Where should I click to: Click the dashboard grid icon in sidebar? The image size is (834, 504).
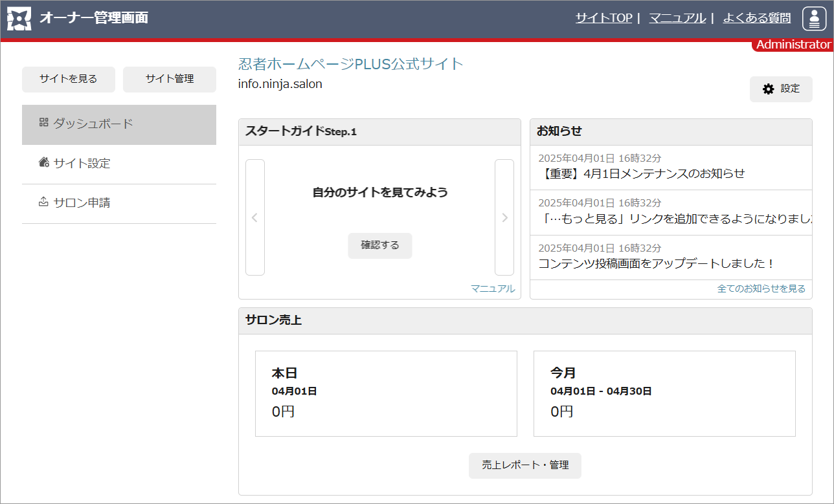(44, 123)
